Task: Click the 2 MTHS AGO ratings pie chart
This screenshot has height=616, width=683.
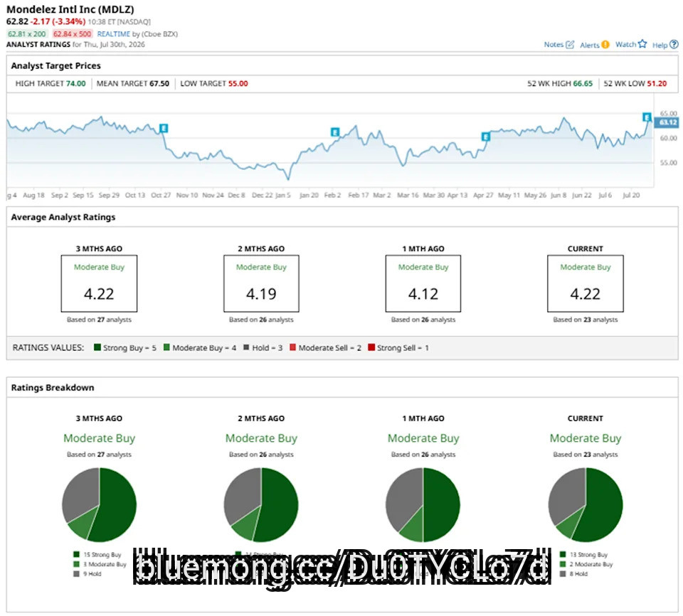Action: click(261, 505)
